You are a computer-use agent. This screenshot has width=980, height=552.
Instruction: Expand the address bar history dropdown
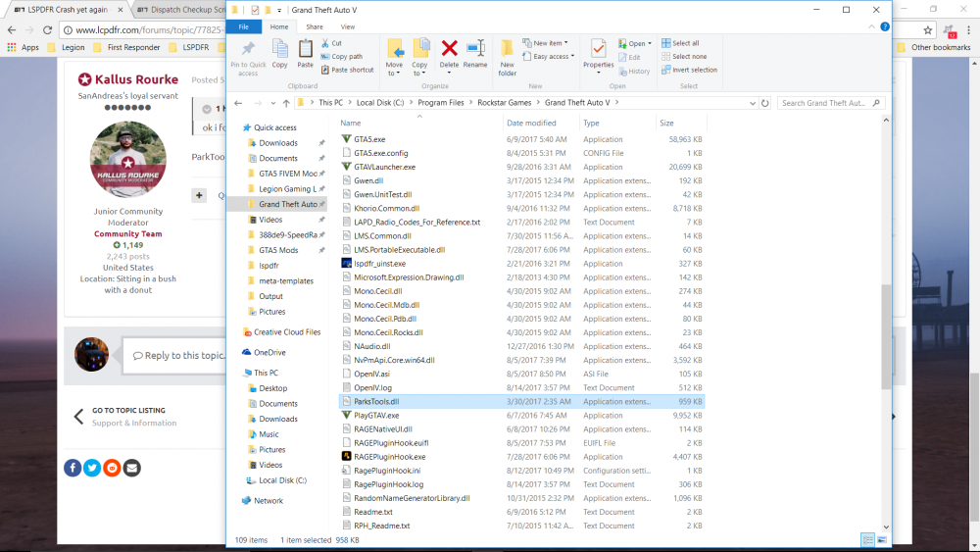pos(753,103)
